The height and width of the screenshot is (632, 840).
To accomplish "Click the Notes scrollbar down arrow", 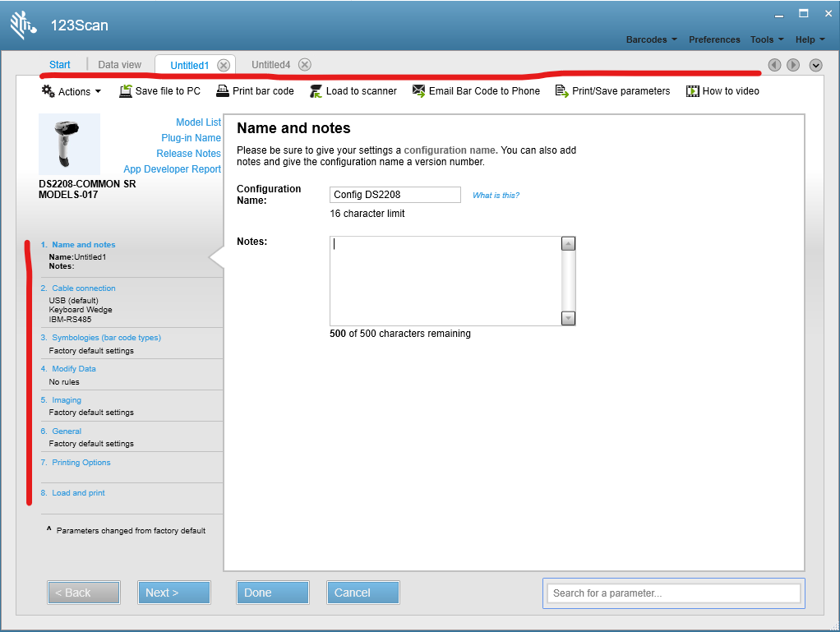I will coord(568,318).
